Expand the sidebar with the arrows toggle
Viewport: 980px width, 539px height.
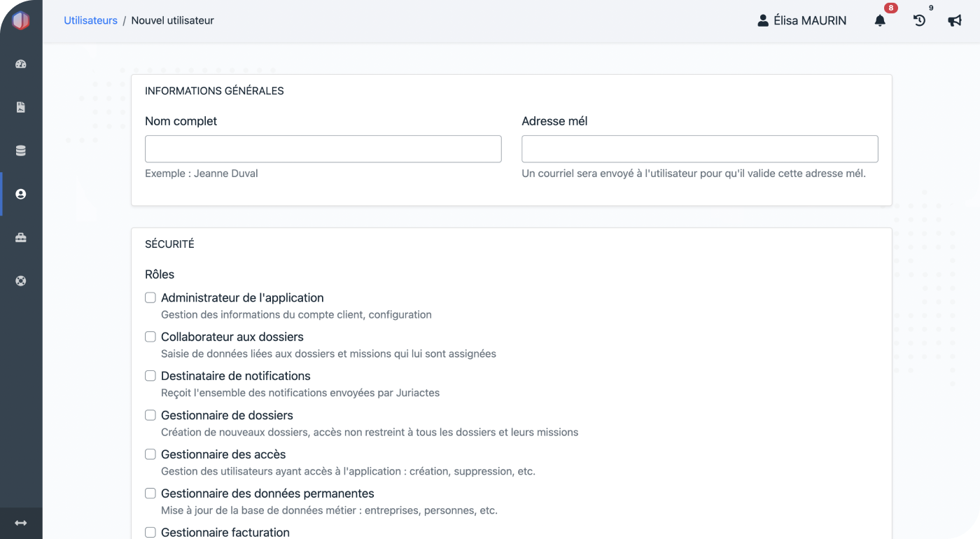pyautogui.click(x=20, y=523)
